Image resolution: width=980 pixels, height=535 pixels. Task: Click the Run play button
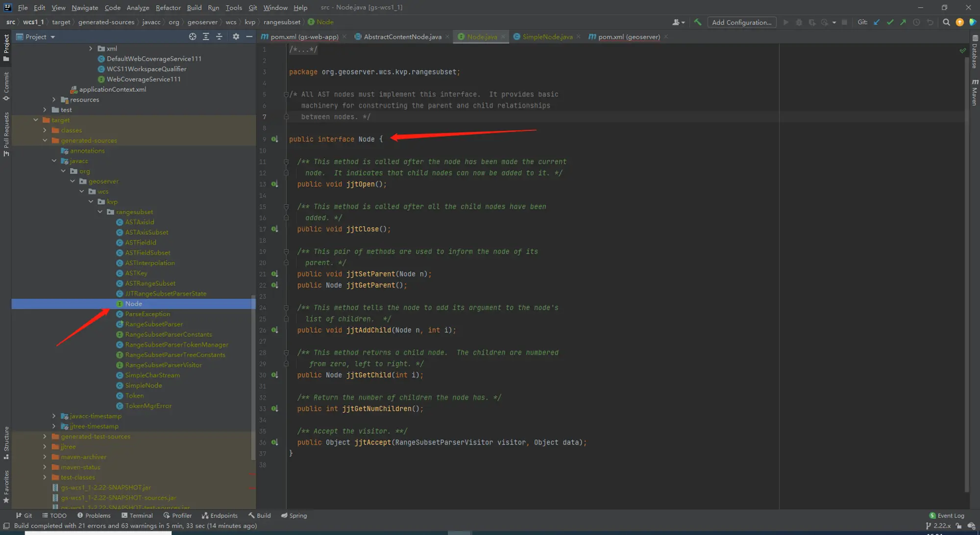(x=786, y=22)
